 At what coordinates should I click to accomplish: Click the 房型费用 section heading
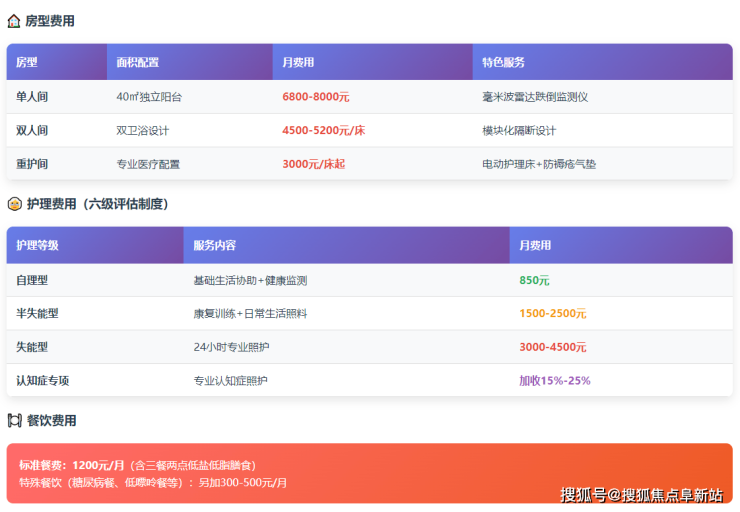(50, 21)
